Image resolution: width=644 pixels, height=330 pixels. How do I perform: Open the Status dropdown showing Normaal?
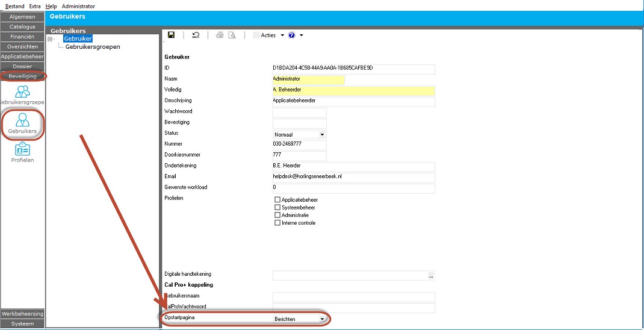(322, 134)
